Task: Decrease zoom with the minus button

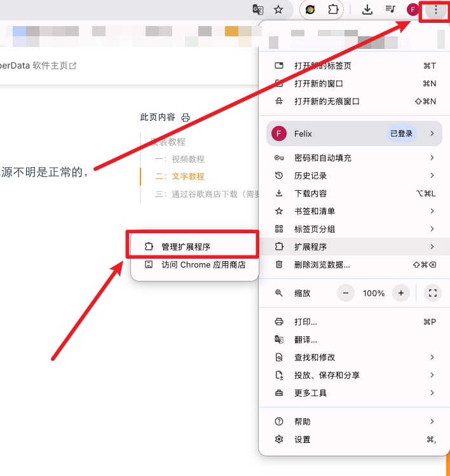Action: pyautogui.click(x=346, y=293)
